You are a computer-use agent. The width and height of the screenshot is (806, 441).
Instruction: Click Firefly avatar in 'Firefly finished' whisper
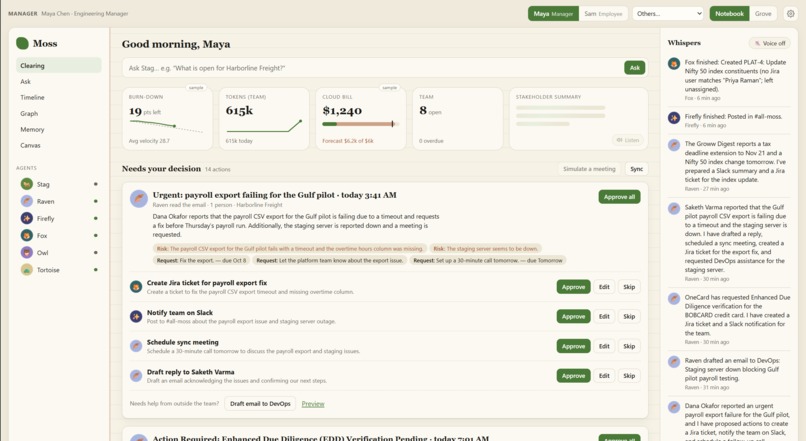coord(674,118)
